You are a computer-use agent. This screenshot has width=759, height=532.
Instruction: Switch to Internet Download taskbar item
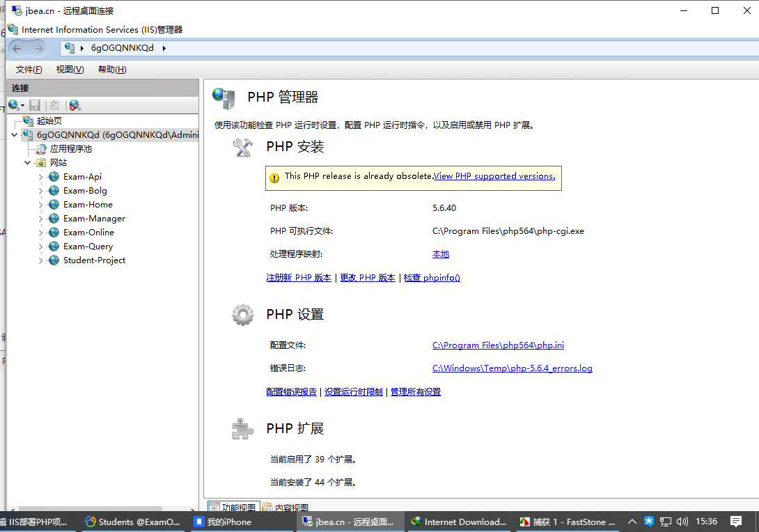click(x=459, y=522)
